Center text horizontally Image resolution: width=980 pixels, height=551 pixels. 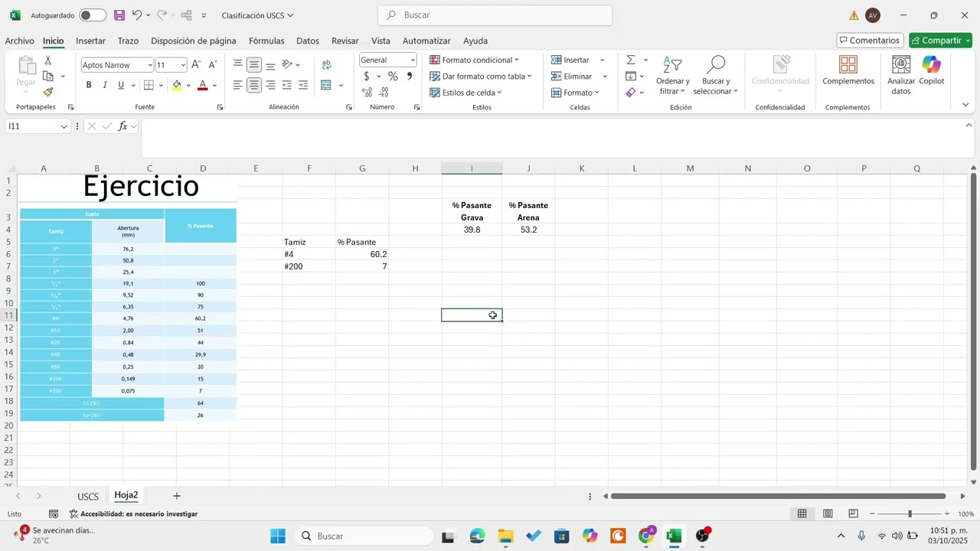point(254,85)
